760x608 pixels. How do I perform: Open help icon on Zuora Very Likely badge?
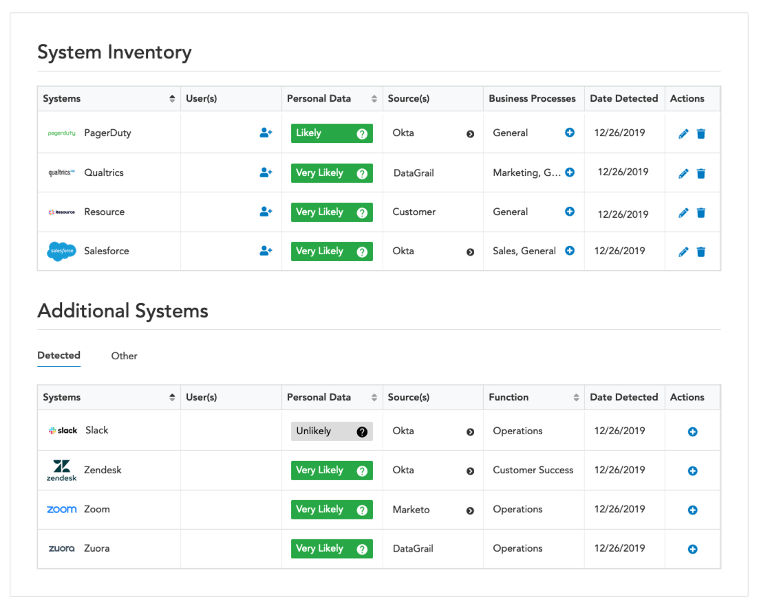tap(362, 550)
